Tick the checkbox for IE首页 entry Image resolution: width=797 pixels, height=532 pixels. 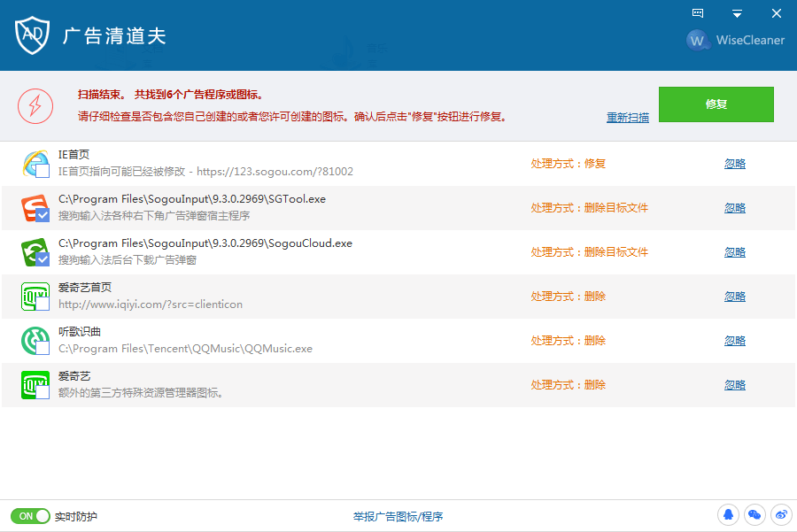(x=43, y=171)
